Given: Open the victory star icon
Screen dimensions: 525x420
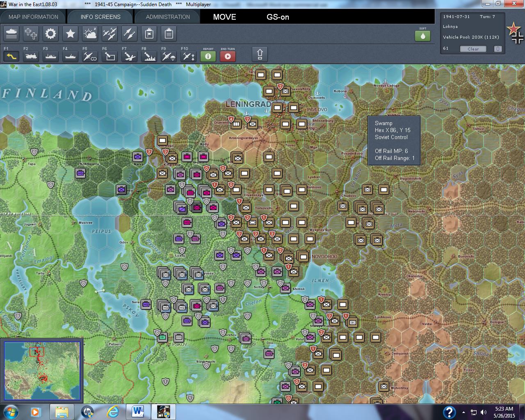Looking at the screenshot, I should [x=70, y=34].
